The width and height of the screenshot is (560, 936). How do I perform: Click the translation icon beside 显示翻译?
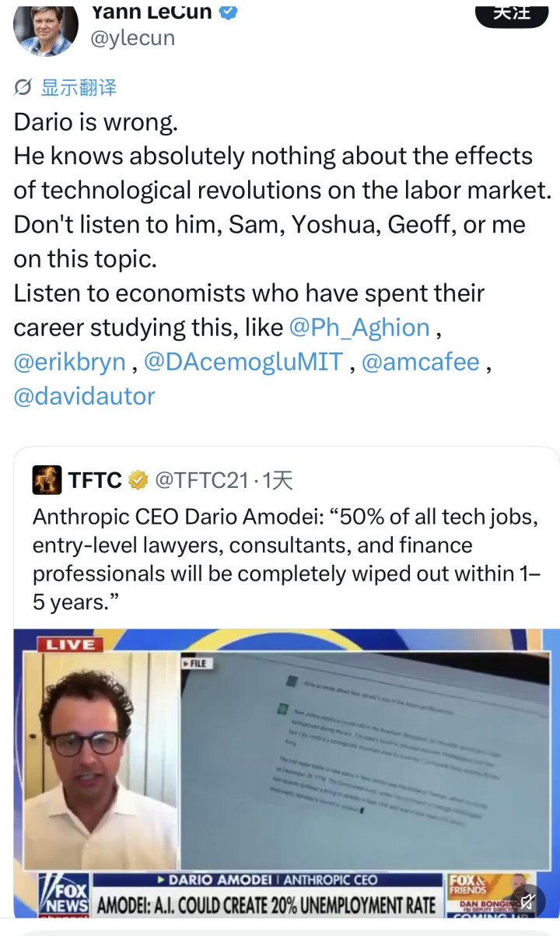[23, 87]
